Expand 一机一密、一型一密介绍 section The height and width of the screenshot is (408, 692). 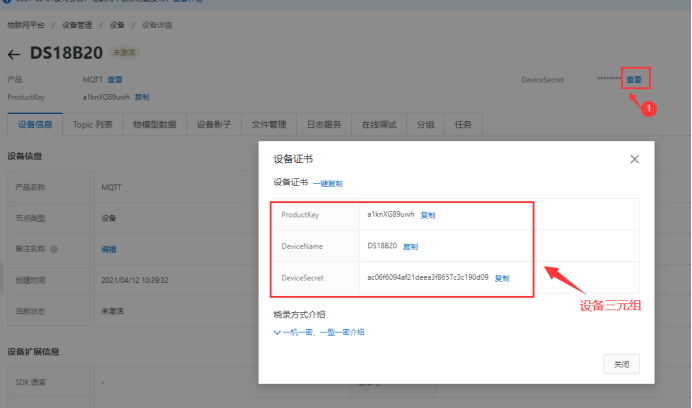pyautogui.click(x=319, y=332)
